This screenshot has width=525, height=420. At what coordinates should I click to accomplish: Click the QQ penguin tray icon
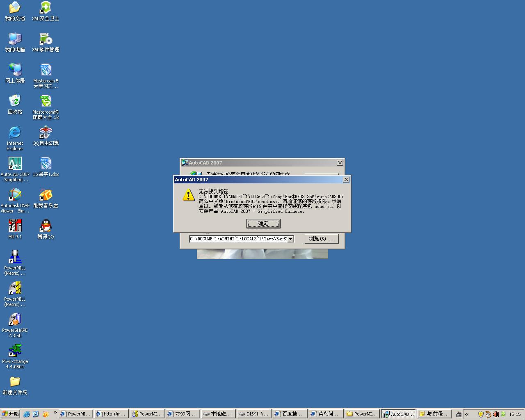488,414
